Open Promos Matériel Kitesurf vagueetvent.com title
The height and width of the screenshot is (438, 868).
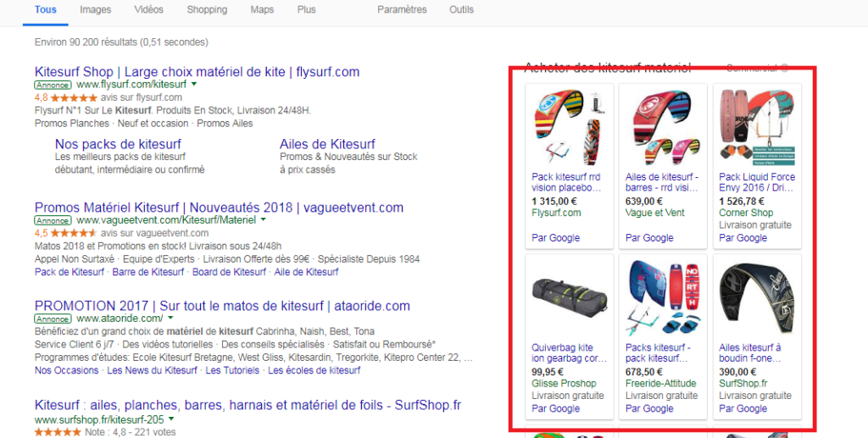pos(219,208)
